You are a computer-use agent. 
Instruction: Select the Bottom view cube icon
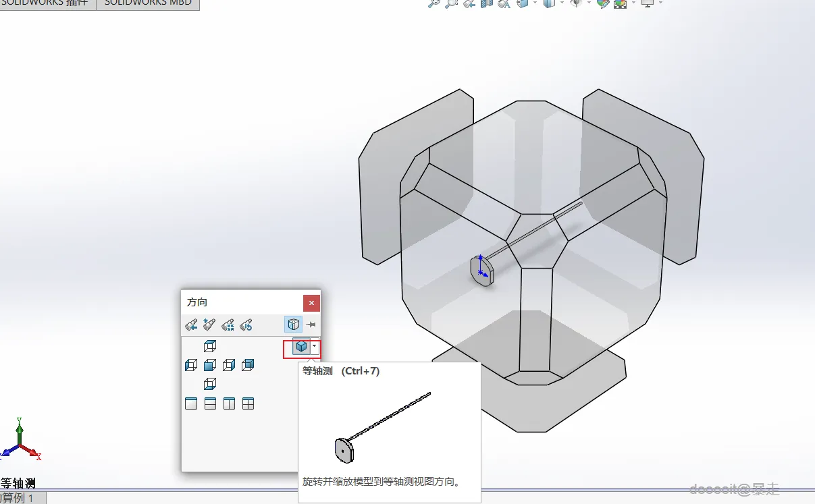pos(210,384)
